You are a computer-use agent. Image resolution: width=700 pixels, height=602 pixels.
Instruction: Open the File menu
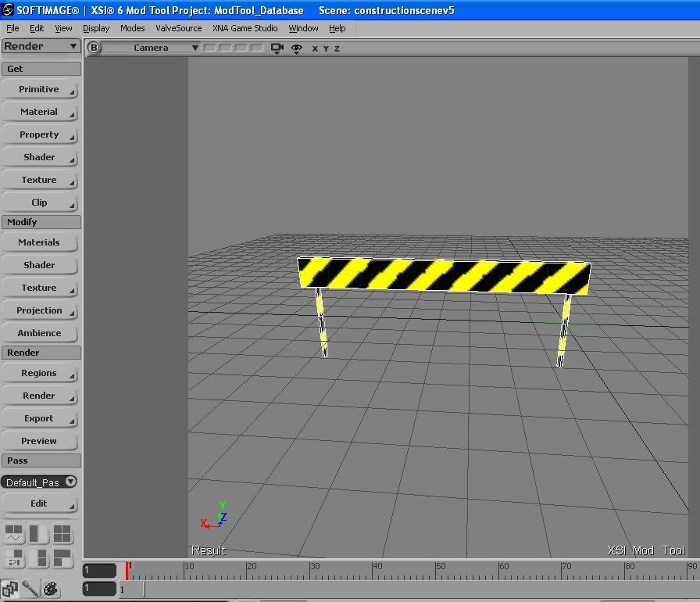click(x=12, y=28)
